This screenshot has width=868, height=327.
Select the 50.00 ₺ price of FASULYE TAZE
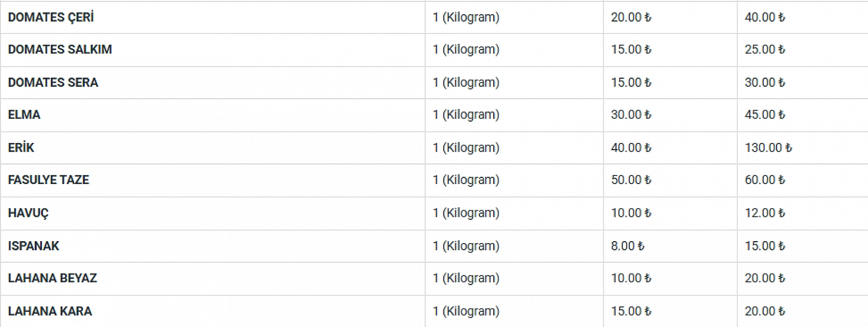pyautogui.click(x=631, y=180)
